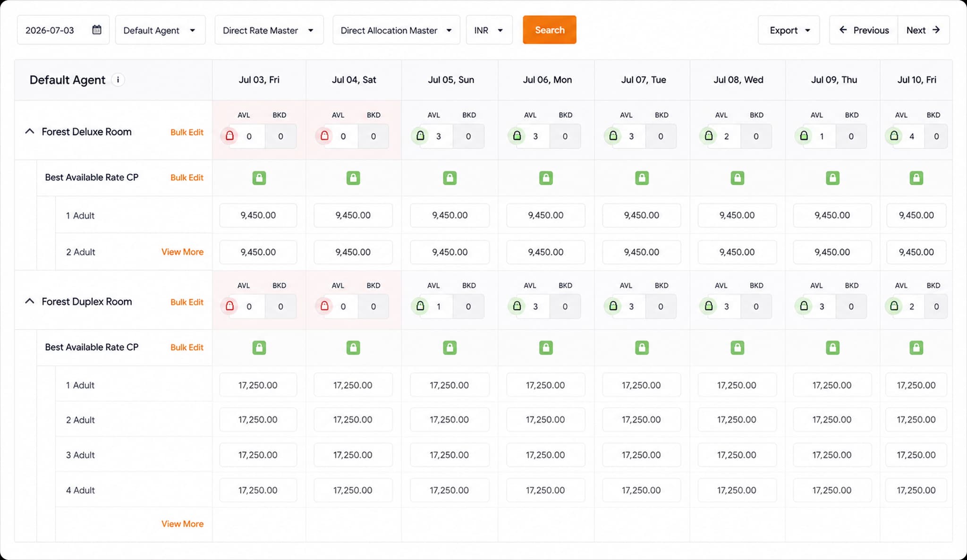
Task: Click Bulk Edit for Forest Duplex Room
Action: (187, 302)
